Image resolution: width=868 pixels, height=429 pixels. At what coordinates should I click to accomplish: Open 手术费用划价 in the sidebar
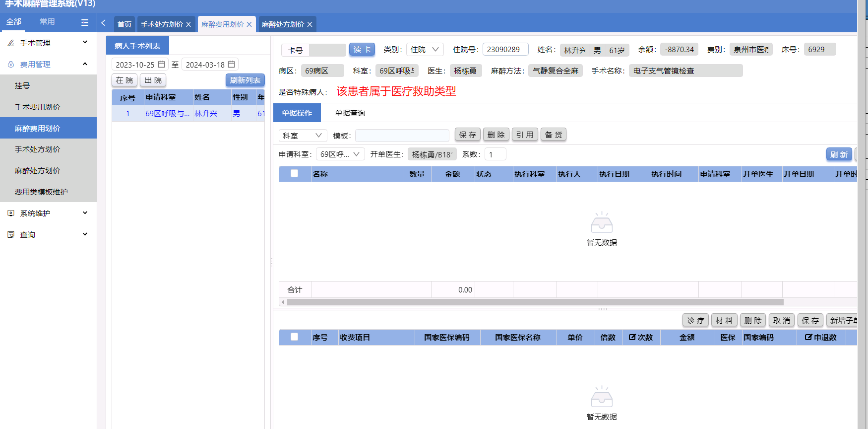tap(48, 107)
